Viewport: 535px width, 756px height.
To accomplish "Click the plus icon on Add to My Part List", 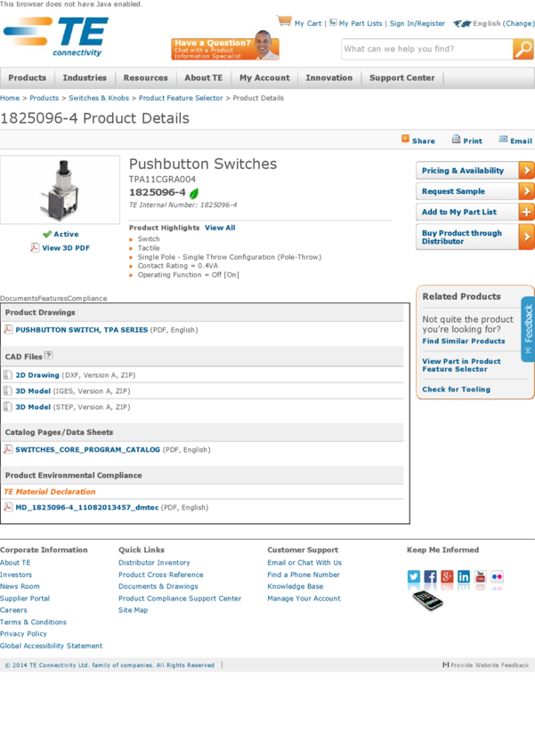I will (x=526, y=212).
